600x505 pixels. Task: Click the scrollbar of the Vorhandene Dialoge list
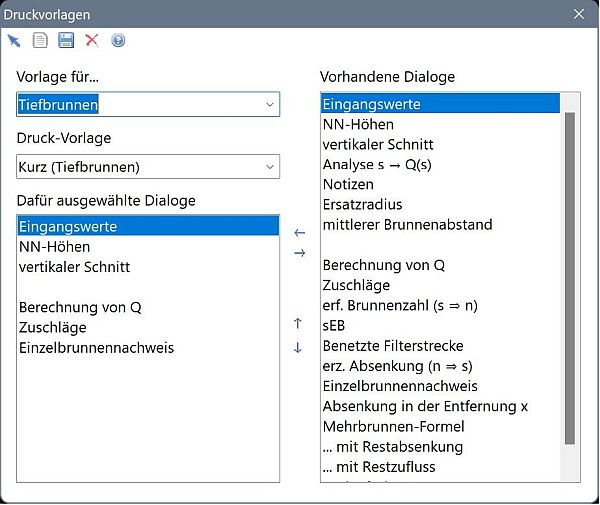pos(570,280)
